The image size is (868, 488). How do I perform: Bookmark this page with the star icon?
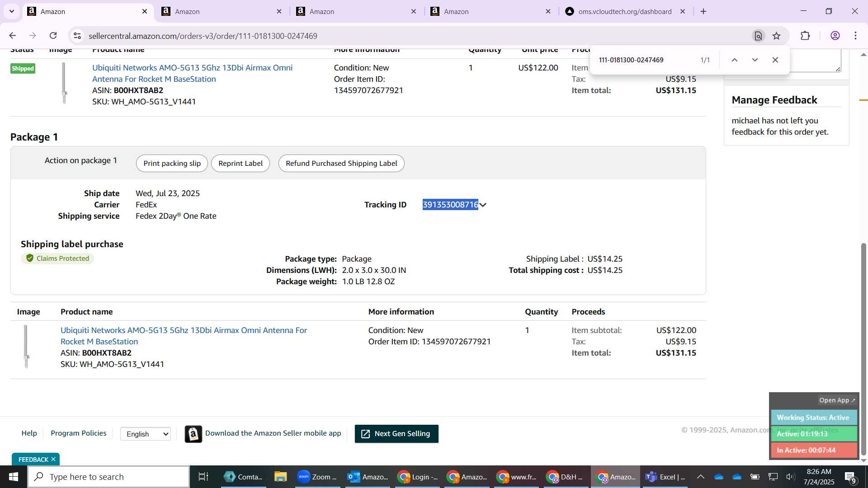777,36
